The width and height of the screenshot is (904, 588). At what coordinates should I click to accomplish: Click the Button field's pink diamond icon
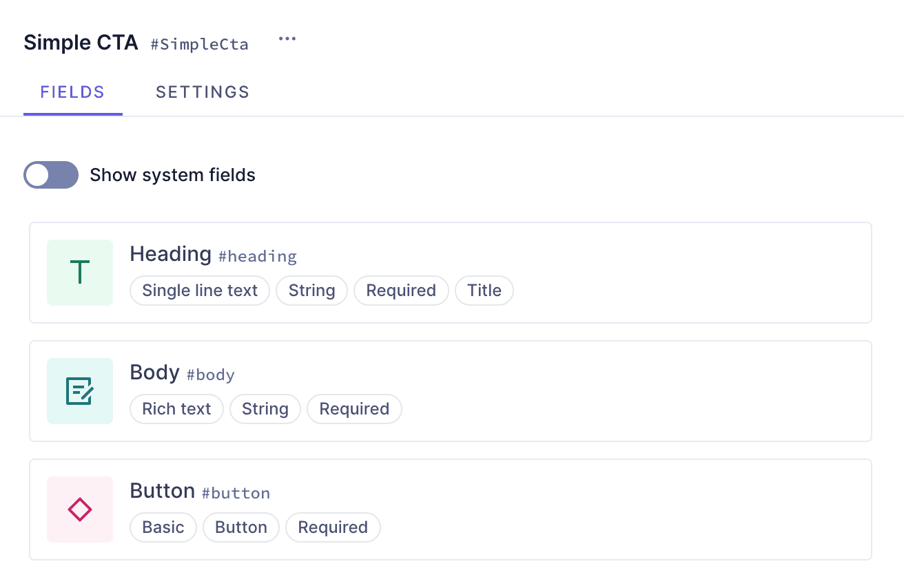pyautogui.click(x=80, y=510)
